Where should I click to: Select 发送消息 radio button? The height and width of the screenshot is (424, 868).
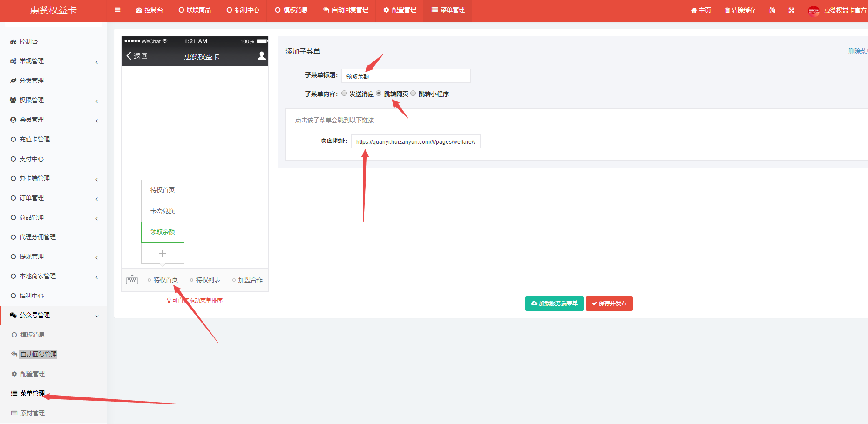coord(344,93)
